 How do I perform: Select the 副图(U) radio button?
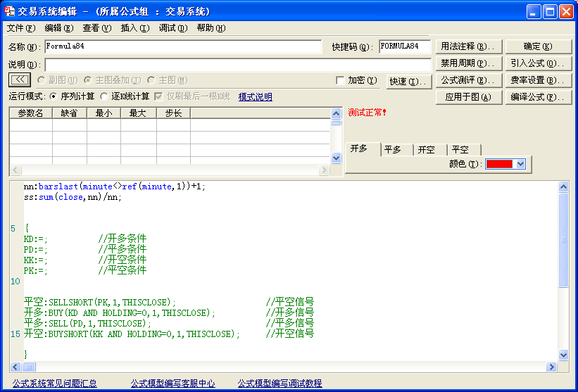point(41,80)
